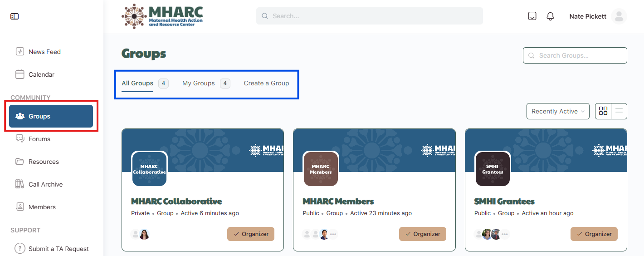Open Organizer options for MHARC Members
This screenshot has height=256, width=644.
click(422, 234)
